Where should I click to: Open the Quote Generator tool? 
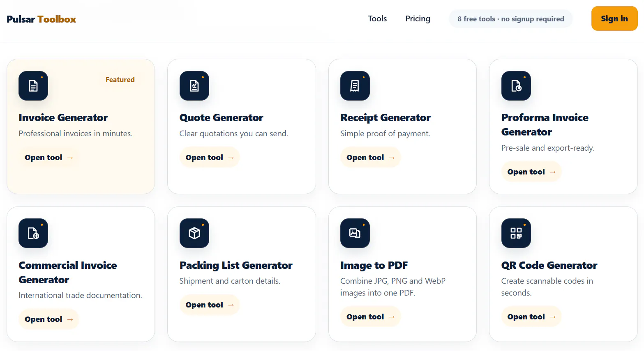point(210,157)
